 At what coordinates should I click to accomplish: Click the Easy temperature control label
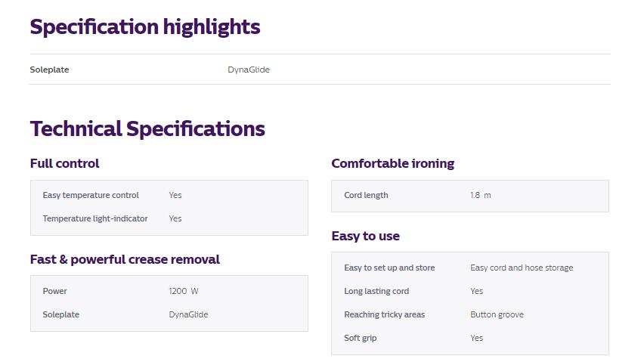click(91, 195)
